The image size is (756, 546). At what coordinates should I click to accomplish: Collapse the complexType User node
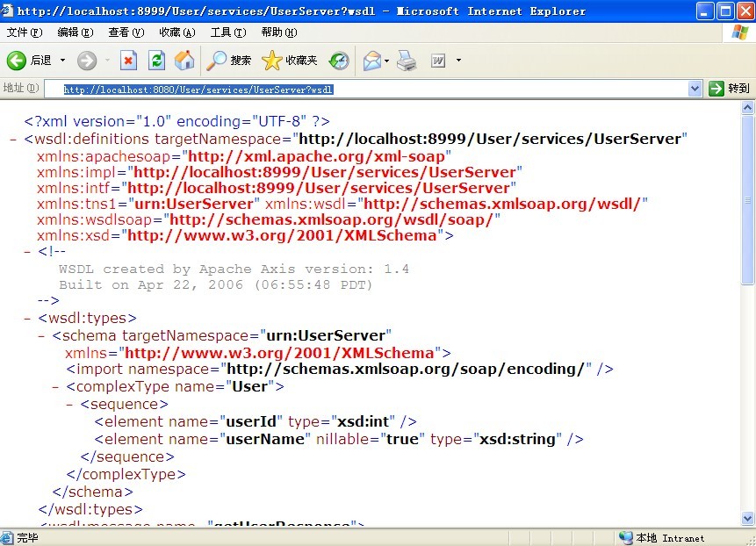pos(55,386)
